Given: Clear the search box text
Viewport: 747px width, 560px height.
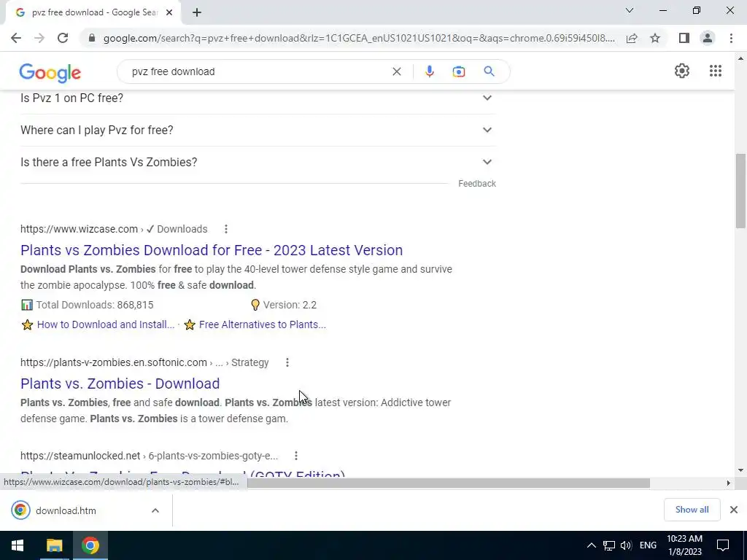Looking at the screenshot, I should coord(396,71).
